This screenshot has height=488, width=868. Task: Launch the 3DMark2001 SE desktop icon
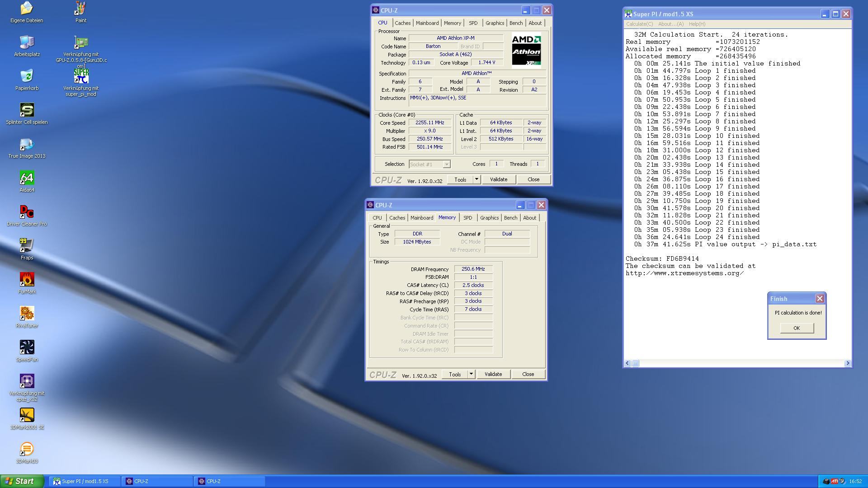[27, 415]
